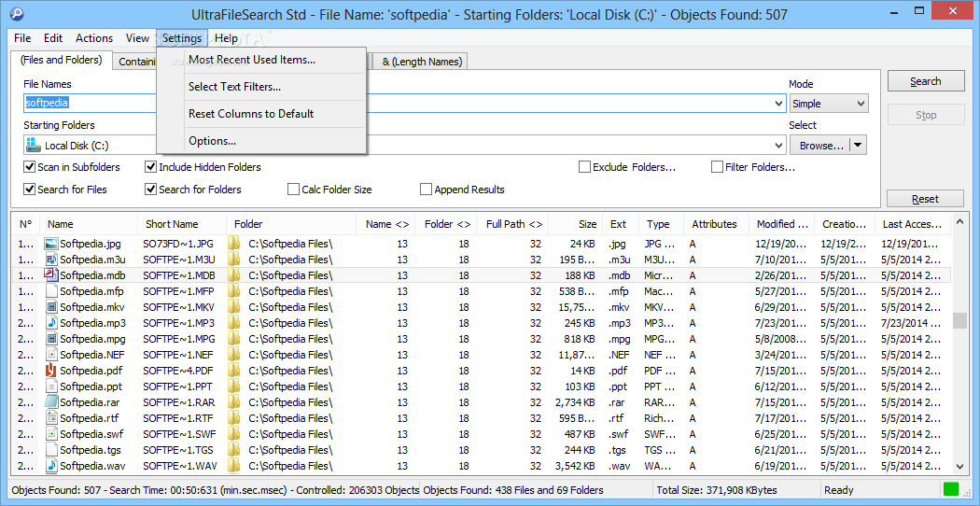
Task: Open the Mode dropdown set to Simple
Action: pyautogui.click(x=829, y=104)
